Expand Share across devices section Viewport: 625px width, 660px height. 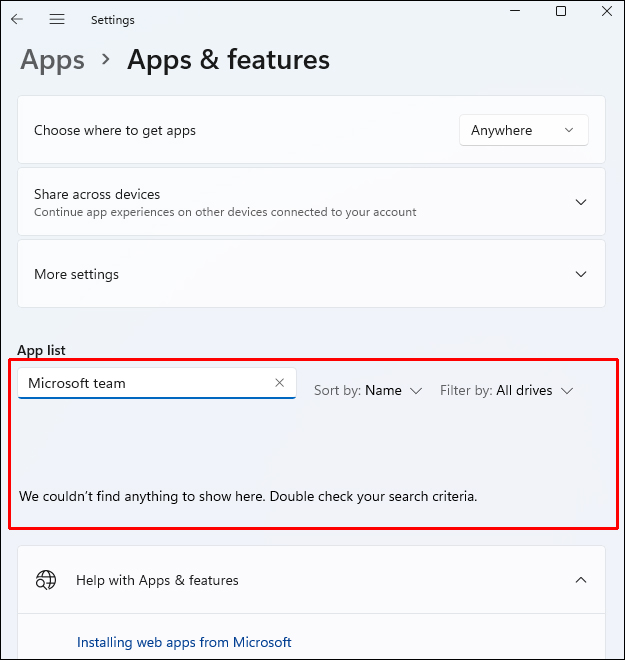pos(581,202)
